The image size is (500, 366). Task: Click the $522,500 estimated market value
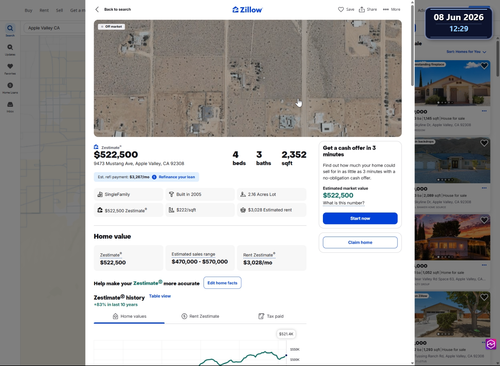(x=338, y=195)
